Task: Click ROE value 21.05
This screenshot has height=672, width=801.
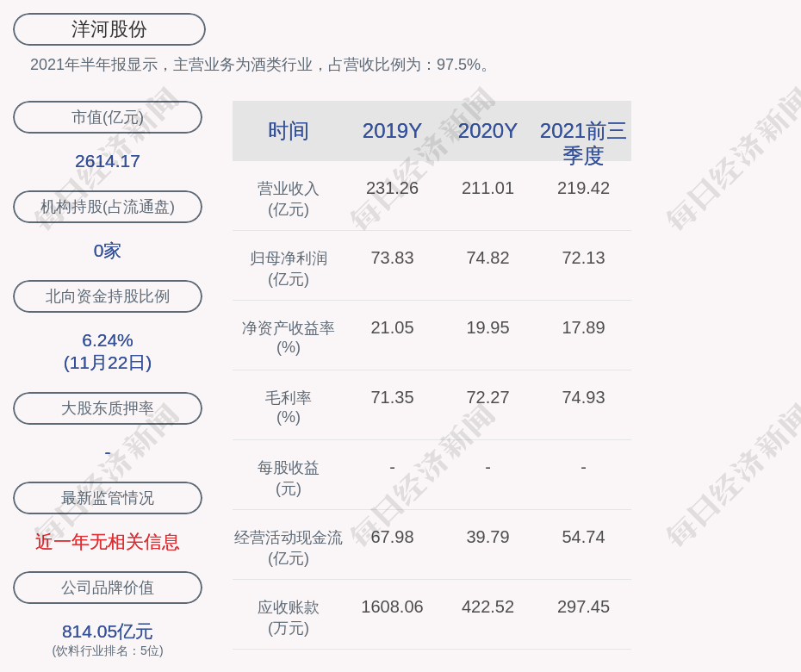Action: 392,327
